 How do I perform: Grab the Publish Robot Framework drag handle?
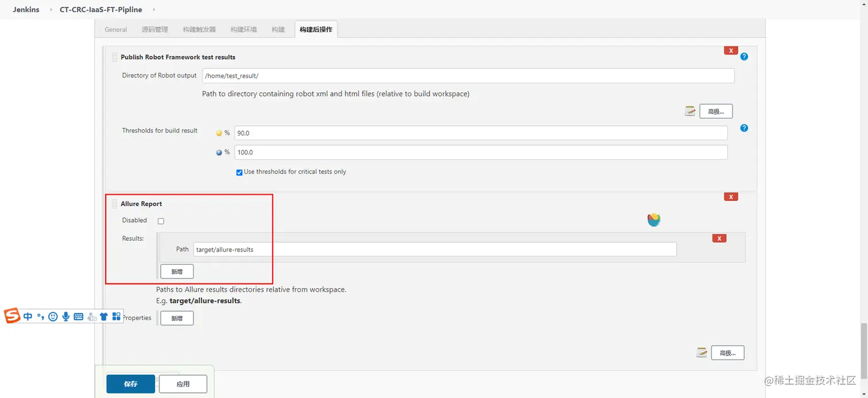pyautogui.click(x=115, y=57)
